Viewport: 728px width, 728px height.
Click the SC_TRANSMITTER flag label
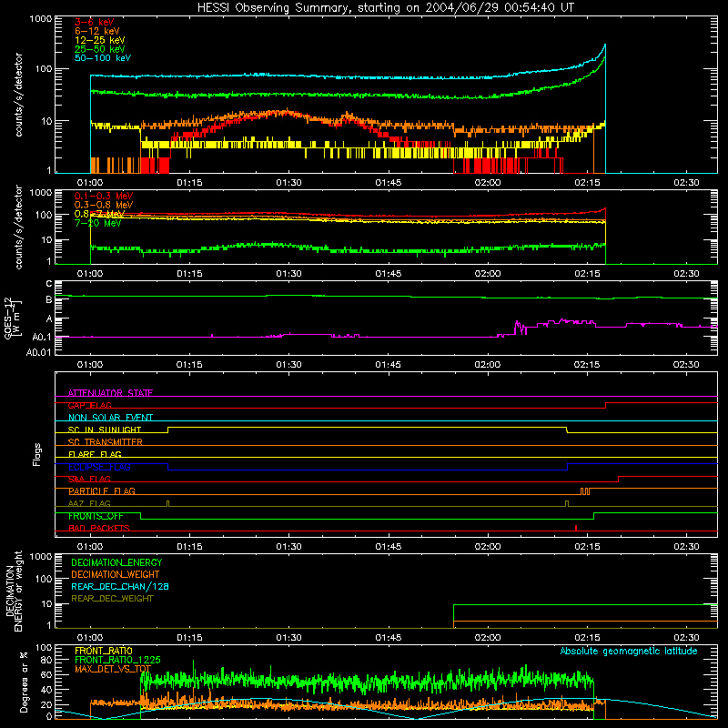(105, 442)
